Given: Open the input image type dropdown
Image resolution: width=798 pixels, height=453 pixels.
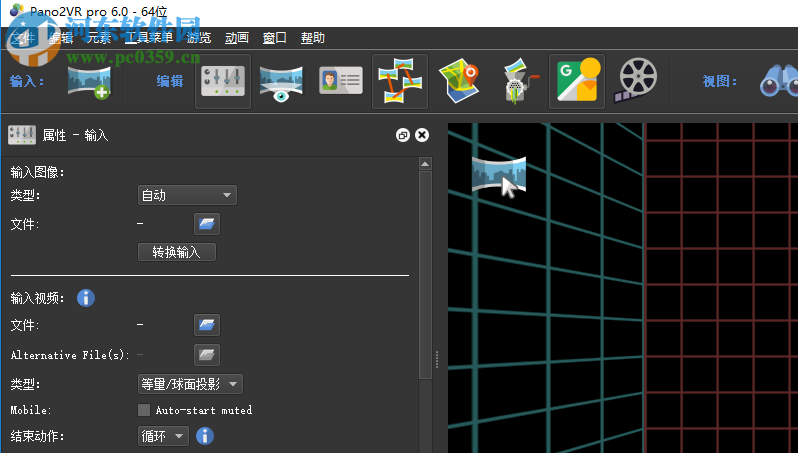Looking at the screenshot, I should [x=187, y=195].
